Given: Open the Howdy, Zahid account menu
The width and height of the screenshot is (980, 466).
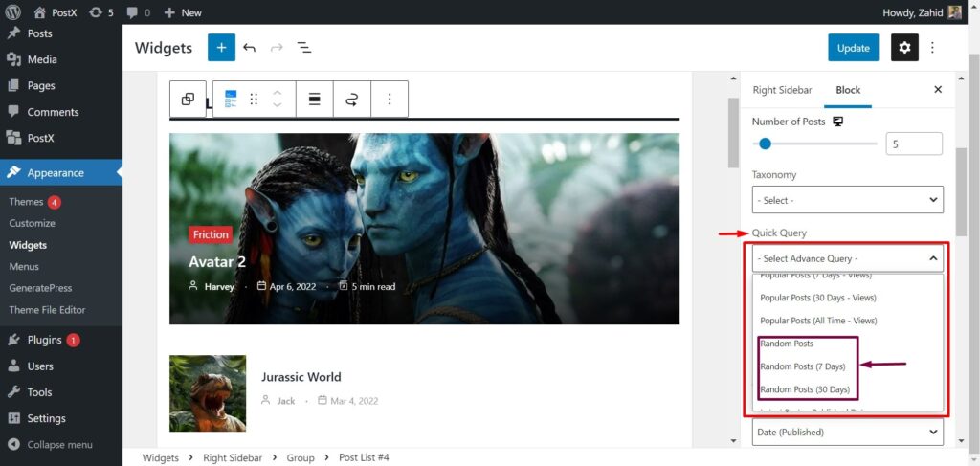Looking at the screenshot, I should pos(922,12).
